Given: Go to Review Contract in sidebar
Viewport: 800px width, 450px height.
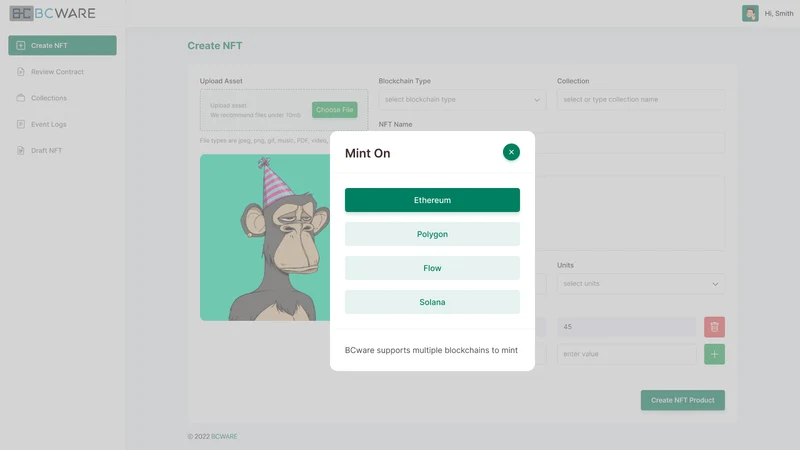Looking at the screenshot, I should (57, 72).
